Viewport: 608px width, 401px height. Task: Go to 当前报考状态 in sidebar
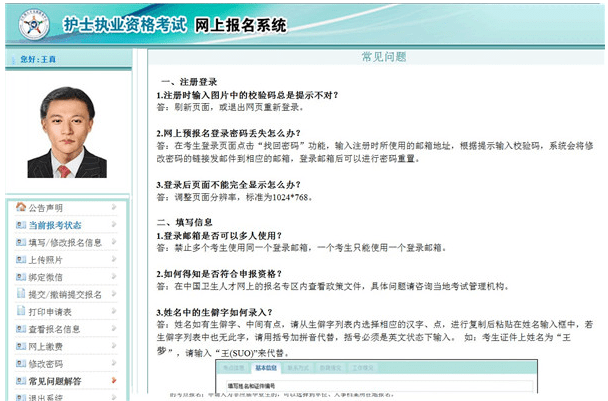(x=55, y=225)
